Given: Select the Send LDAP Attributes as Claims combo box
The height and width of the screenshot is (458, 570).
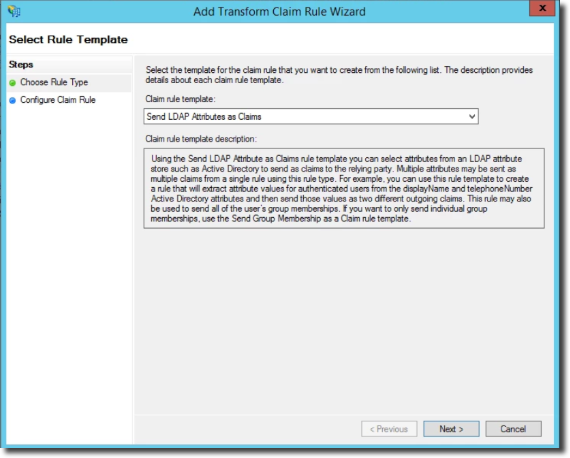Looking at the screenshot, I should [311, 117].
